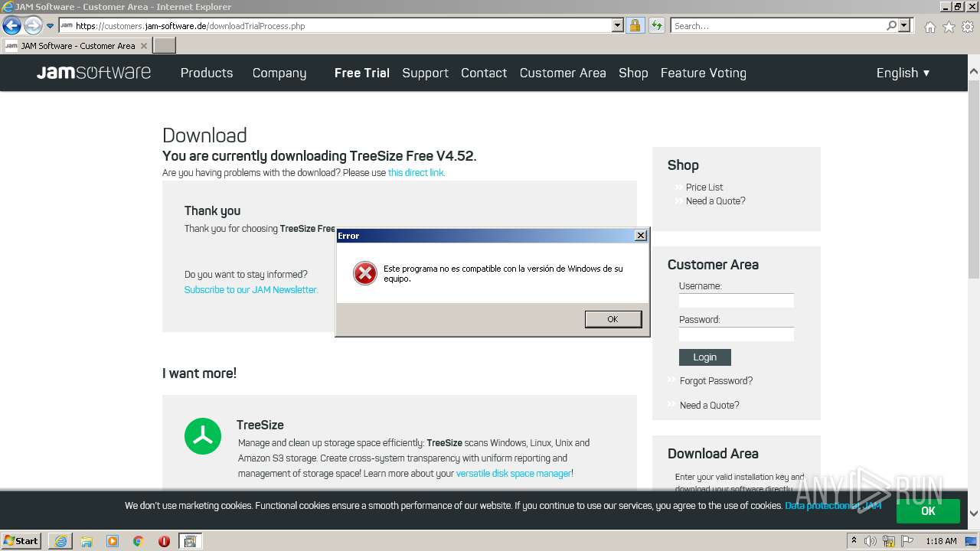Click the 'Download Area' heading
980x551 pixels.
[713, 454]
